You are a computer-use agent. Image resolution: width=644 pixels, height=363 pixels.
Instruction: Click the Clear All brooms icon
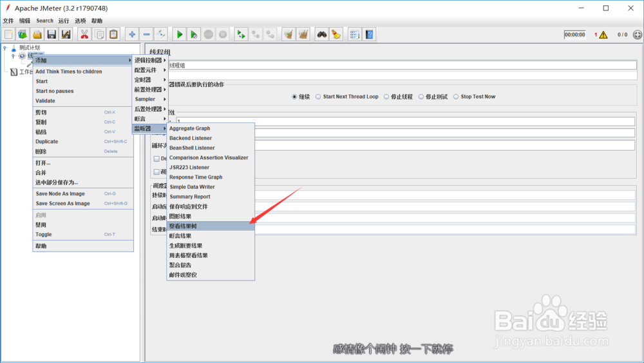pyautogui.click(x=303, y=35)
